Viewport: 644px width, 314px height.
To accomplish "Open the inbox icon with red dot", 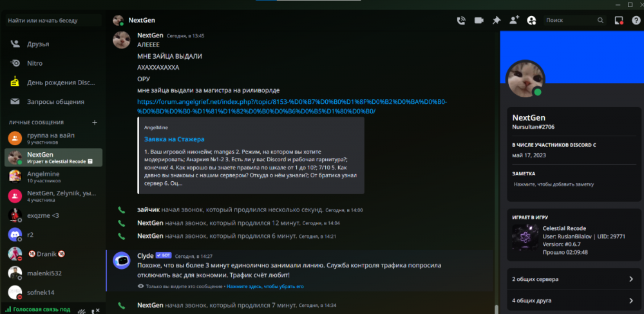I will (x=619, y=20).
